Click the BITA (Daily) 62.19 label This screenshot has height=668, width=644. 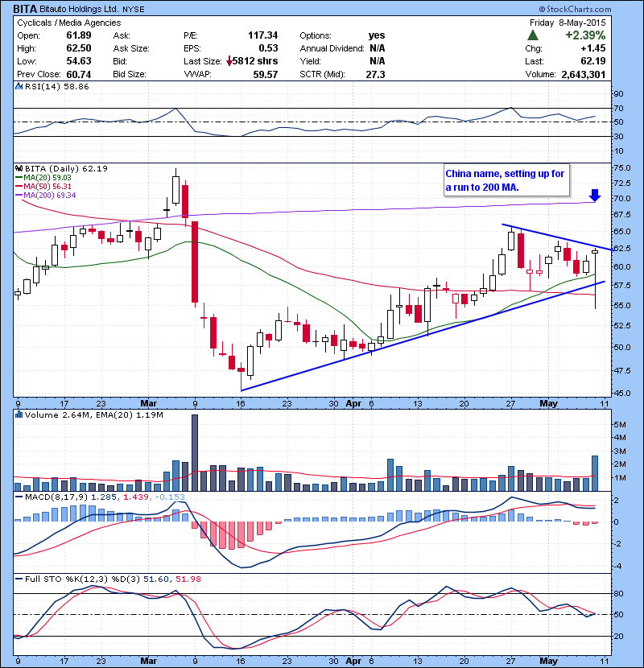66,168
